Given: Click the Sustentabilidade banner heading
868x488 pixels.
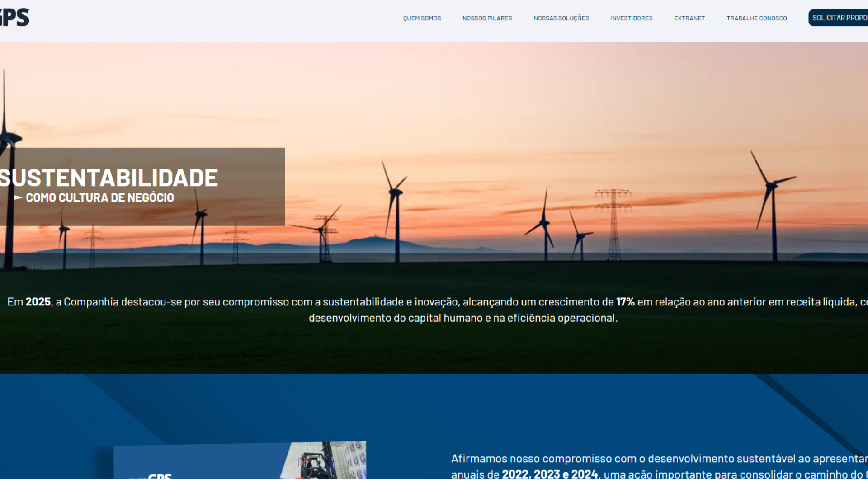Looking at the screenshot, I should point(109,178).
